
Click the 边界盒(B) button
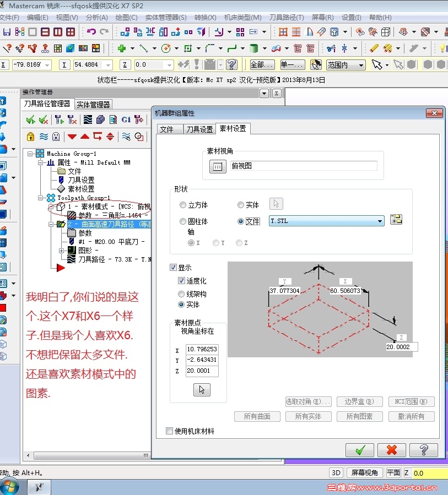coord(359,401)
